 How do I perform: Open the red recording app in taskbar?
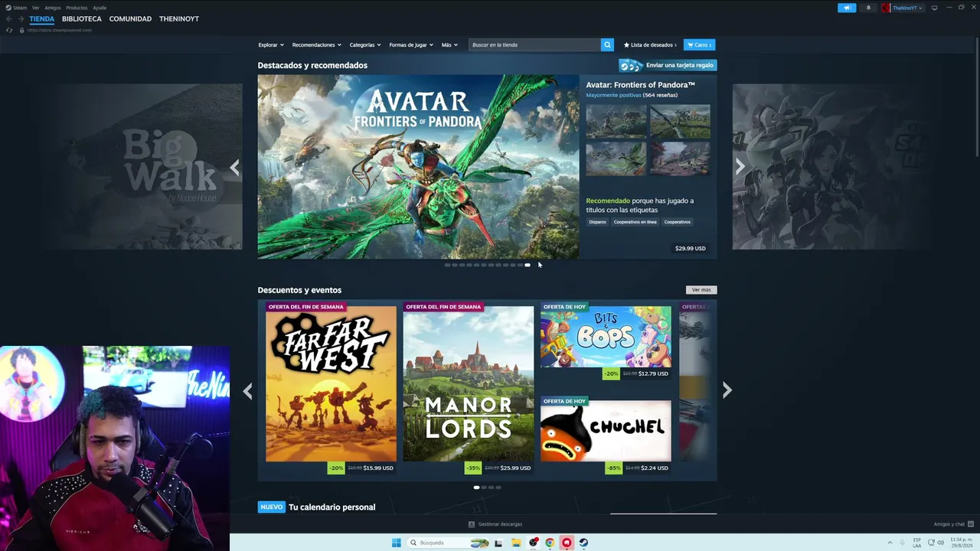pyautogui.click(x=567, y=543)
